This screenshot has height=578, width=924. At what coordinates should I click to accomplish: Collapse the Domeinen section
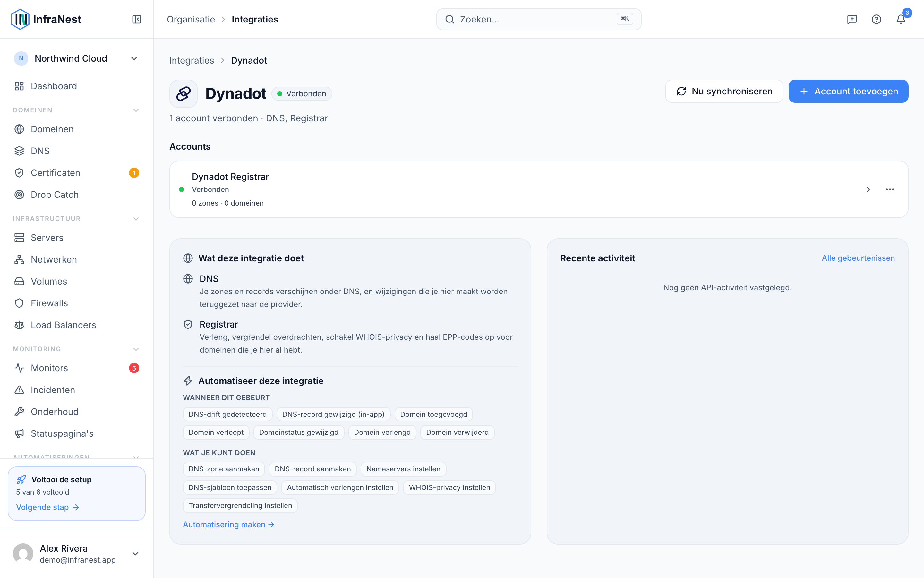pyautogui.click(x=136, y=110)
